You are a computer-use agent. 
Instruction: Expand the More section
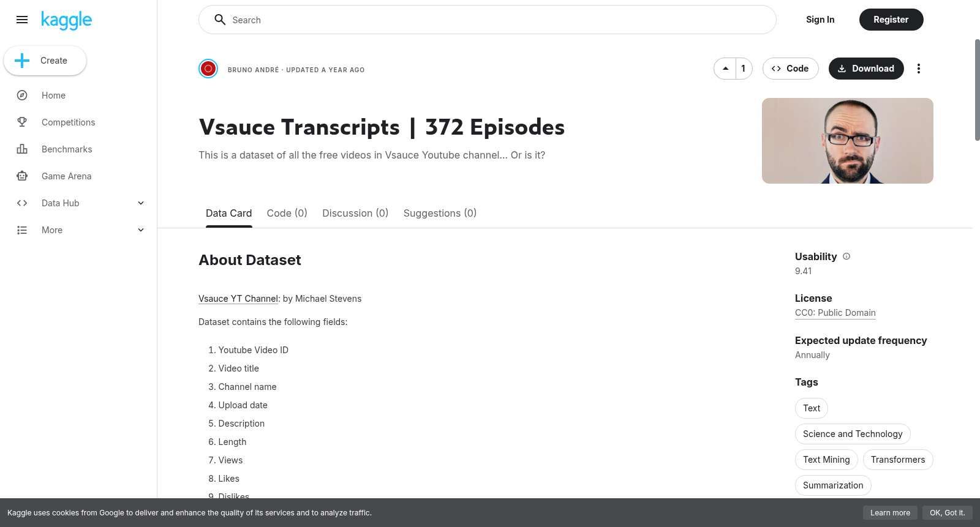141,230
